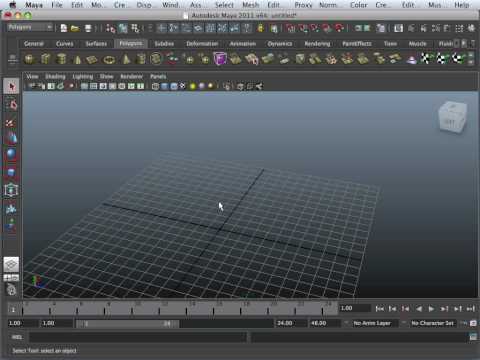Activate the Rotate tool sphere icon

pyautogui.click(x=11, y=155)
